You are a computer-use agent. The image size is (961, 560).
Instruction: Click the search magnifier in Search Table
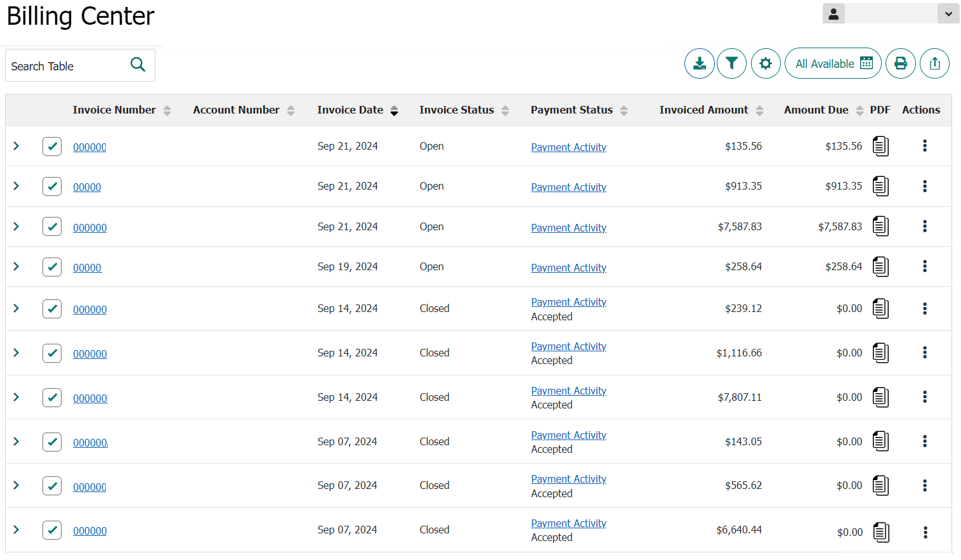pos(138,65)
